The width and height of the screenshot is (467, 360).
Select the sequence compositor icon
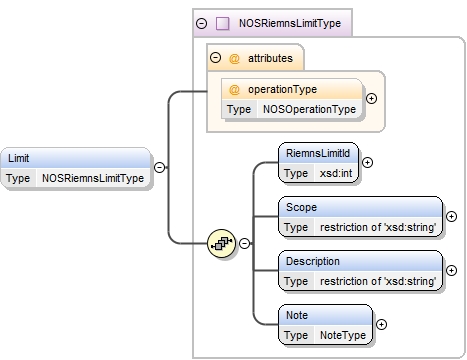[222, 243]
